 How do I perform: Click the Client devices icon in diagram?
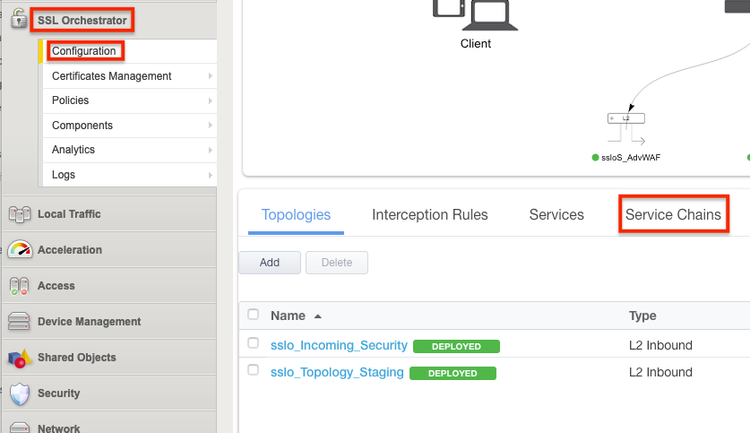coord(475,15)
